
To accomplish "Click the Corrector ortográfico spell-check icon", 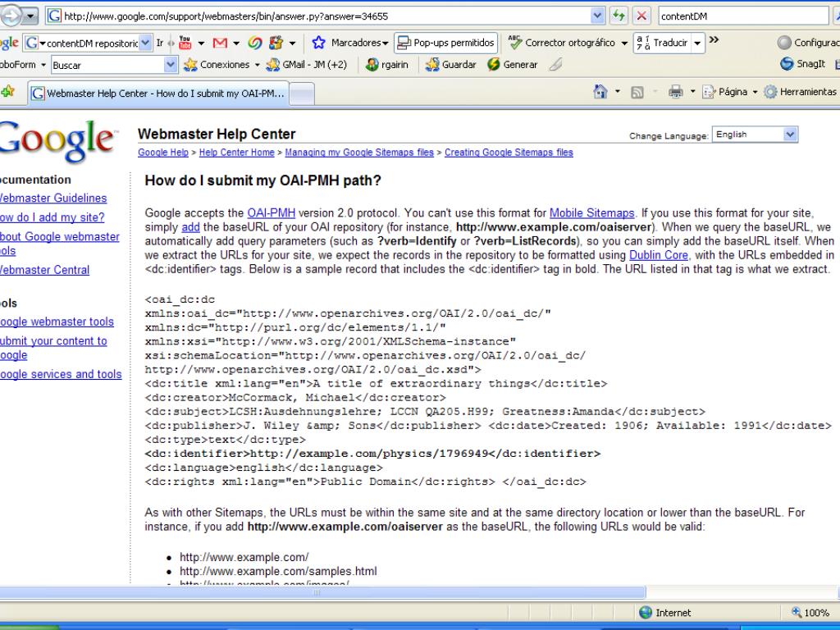I will tap(515, 43).
